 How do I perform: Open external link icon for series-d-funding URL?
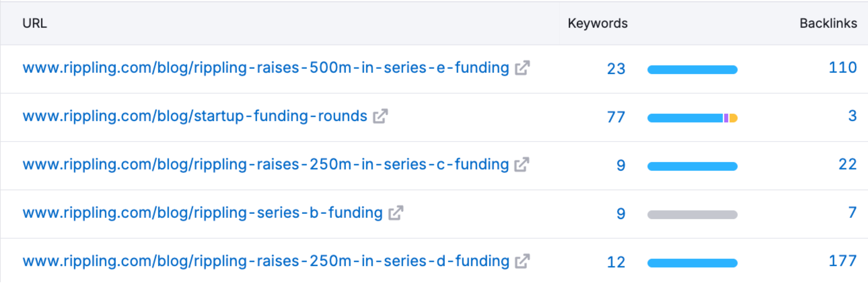pyautogui.click(x=522, y=261)
